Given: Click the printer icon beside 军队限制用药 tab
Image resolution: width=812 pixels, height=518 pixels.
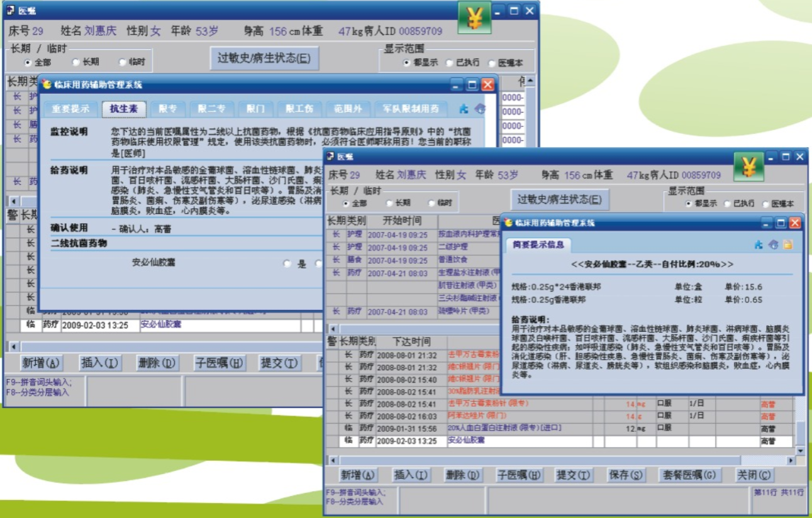Looking at the screenshot, I should click(481, 109).
